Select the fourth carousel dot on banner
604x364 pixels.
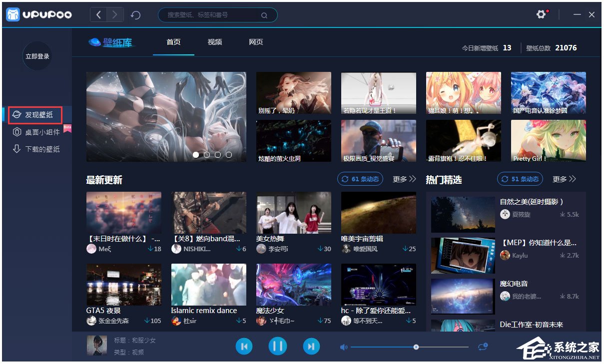pos(229,155)
